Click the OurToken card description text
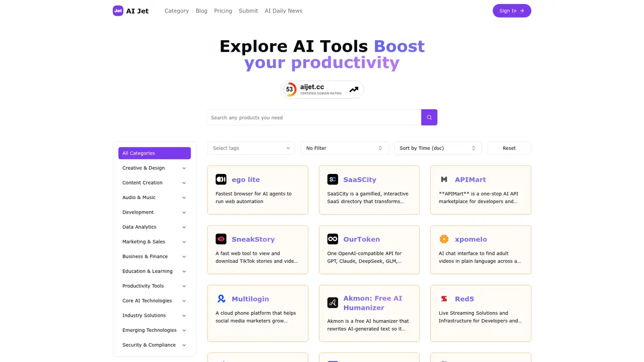The width and height of the screenshot is (644, 362). point(365,257)
